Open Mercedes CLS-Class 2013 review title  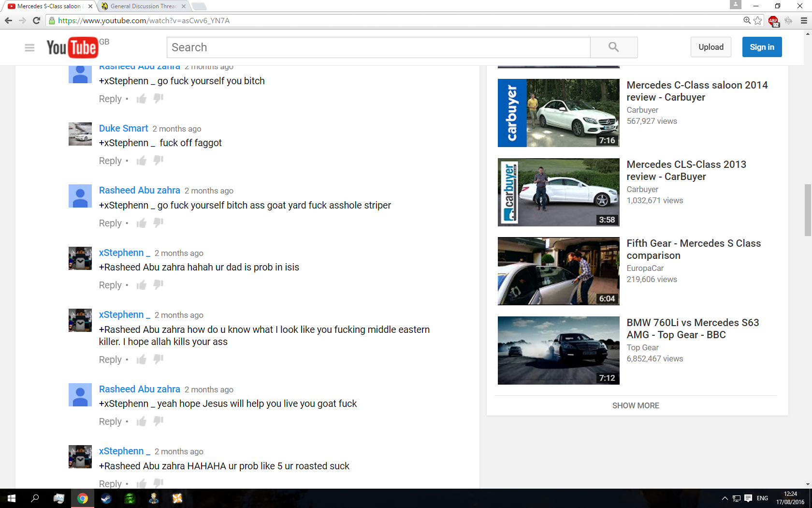(x=686, y=170)
